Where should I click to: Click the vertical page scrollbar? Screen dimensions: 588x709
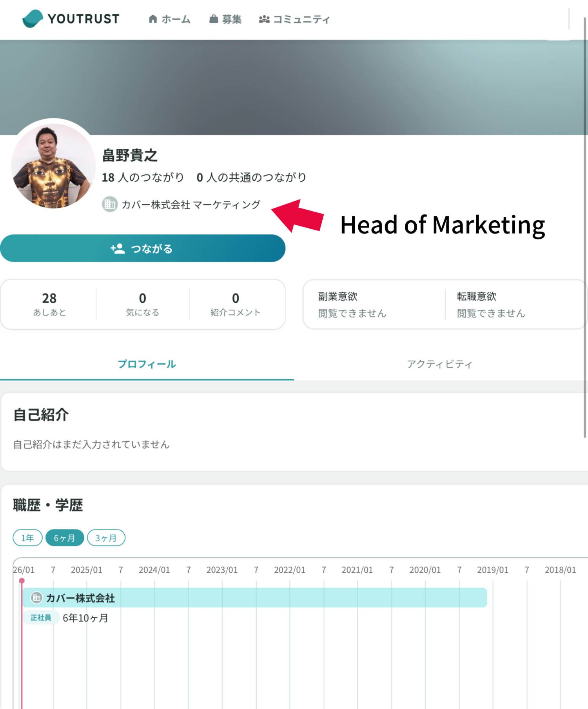pos(585,227)
